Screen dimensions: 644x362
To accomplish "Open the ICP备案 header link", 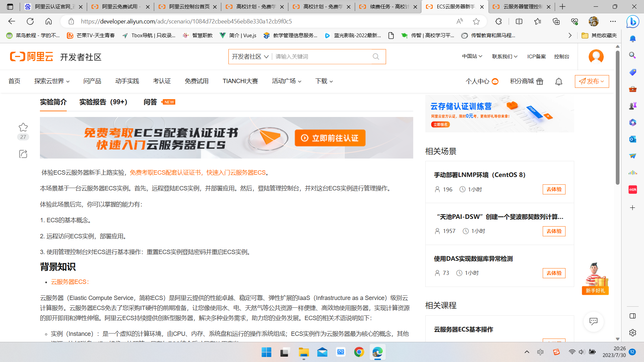I will pos(536,56).
